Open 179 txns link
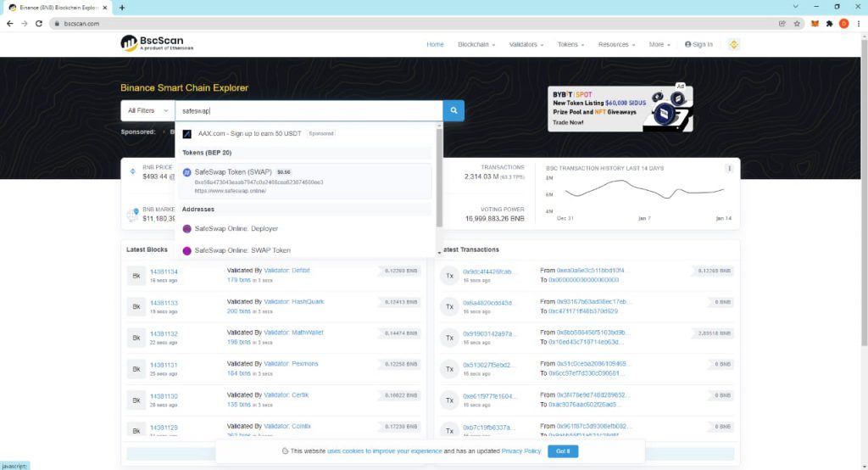Screen dimensions: 868x470 click(x=239, y=280)
